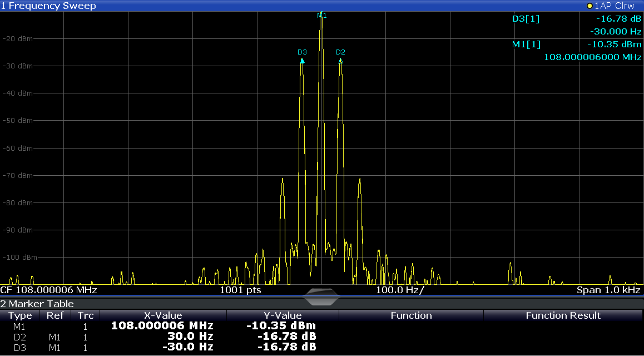Select the M1[1] -10.35 dBm readout
The height and width of the screenshot is (356, 644).
614,44
